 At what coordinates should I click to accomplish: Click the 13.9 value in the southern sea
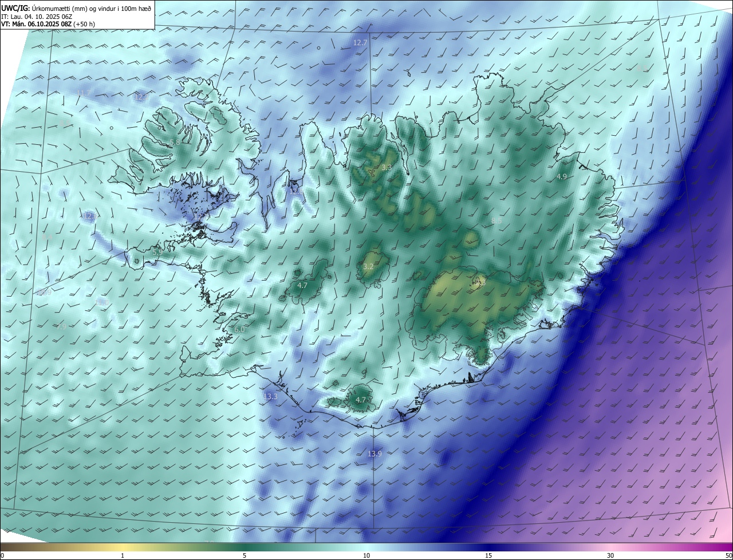tap(375, 453)
